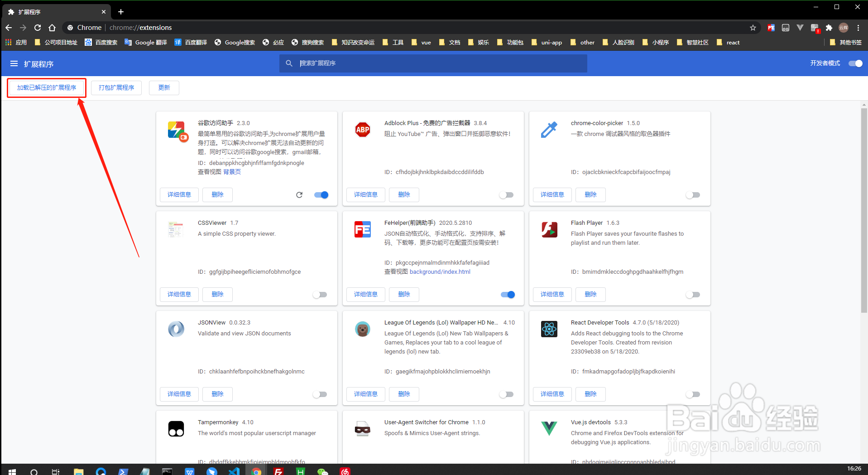Open the 背景页 link for 谷歌访问助手
The height and width of the screenshot is (475, 868).
tap(232, 172)
